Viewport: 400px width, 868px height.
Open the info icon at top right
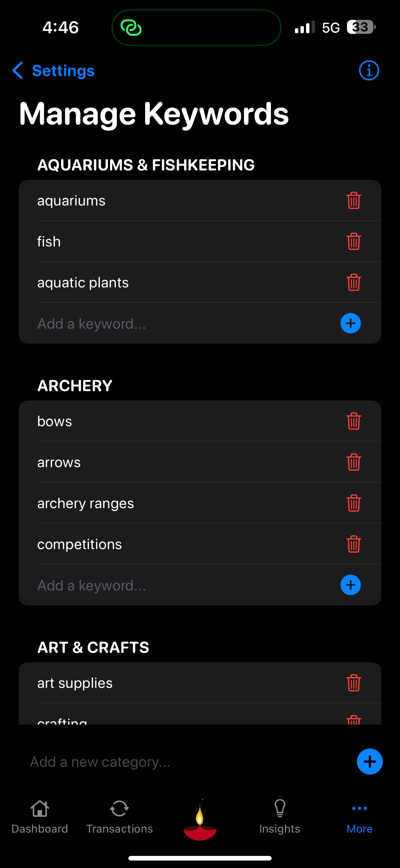coord(369,70)
